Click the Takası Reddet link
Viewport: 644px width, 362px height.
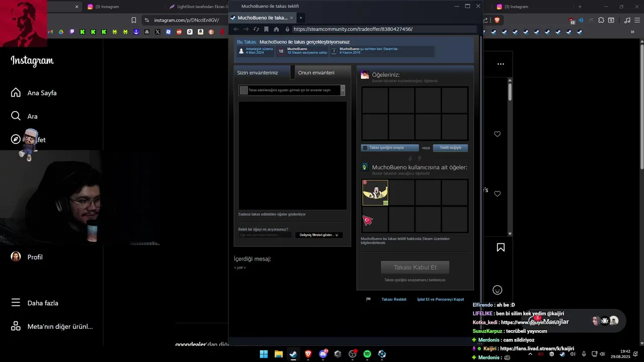[393, 299]
